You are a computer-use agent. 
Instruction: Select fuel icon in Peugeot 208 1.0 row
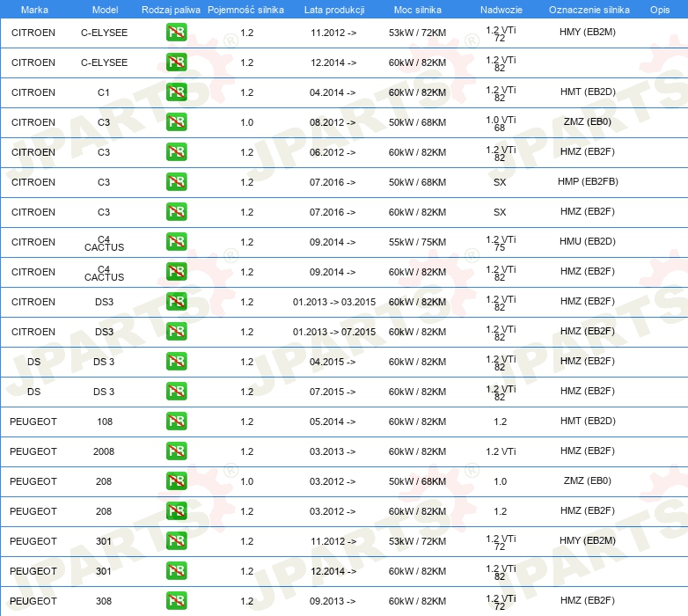176,480
